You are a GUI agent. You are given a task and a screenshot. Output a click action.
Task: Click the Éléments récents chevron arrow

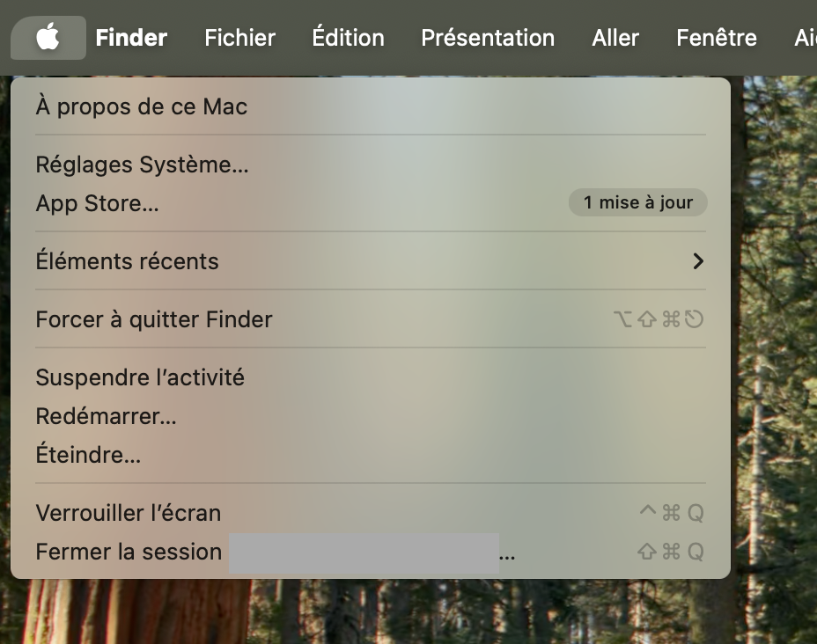[x=698, y=261]
